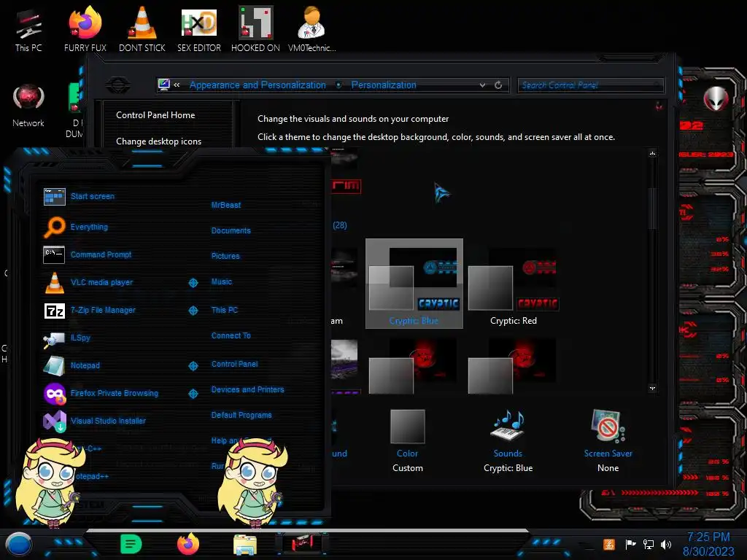Focus the Search Control Panel field
747x560 pixels.
coord(590,85)
